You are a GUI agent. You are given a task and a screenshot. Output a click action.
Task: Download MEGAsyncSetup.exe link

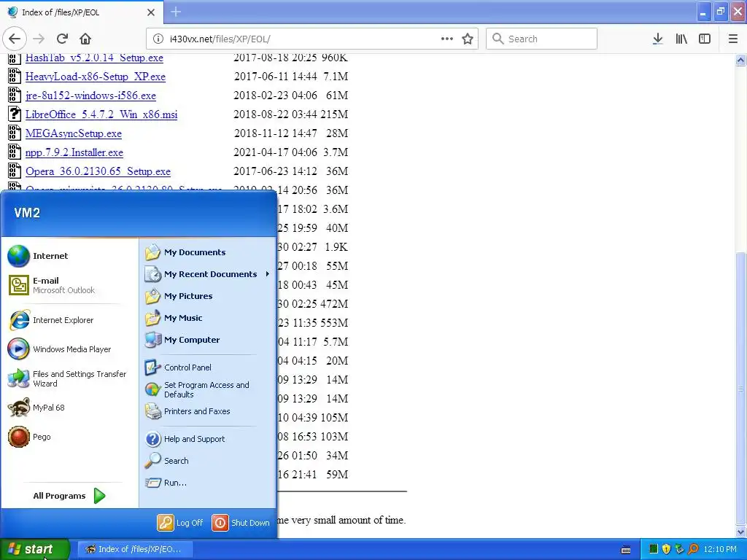pyautogui.click(x=74, y=133)
